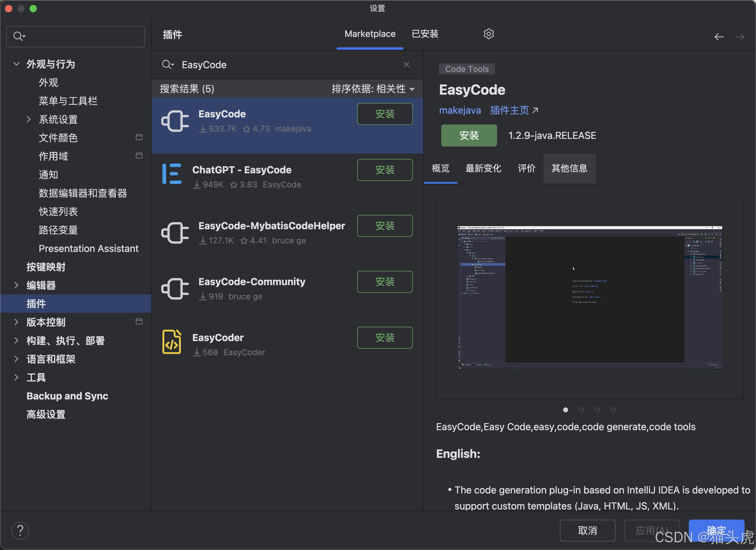Collapse the 外观与行为 tree section
This screenshot has width=756, height=550.
coord(16,64)
